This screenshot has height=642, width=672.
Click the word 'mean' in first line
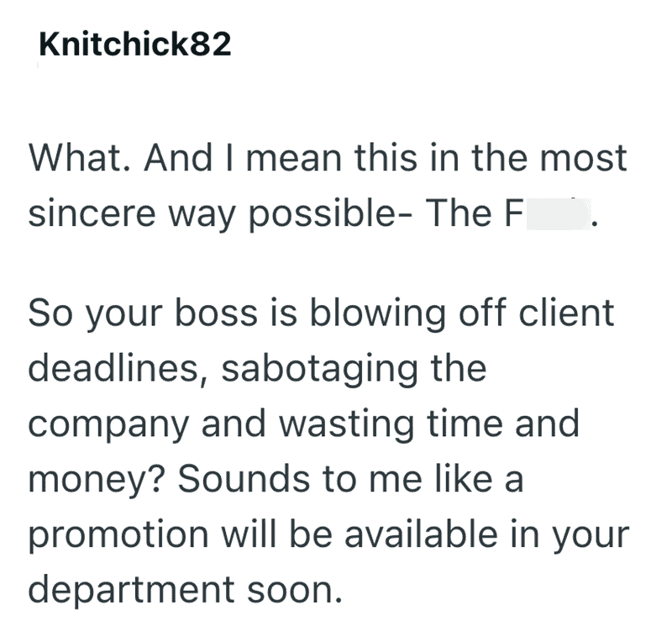(293, 158)
